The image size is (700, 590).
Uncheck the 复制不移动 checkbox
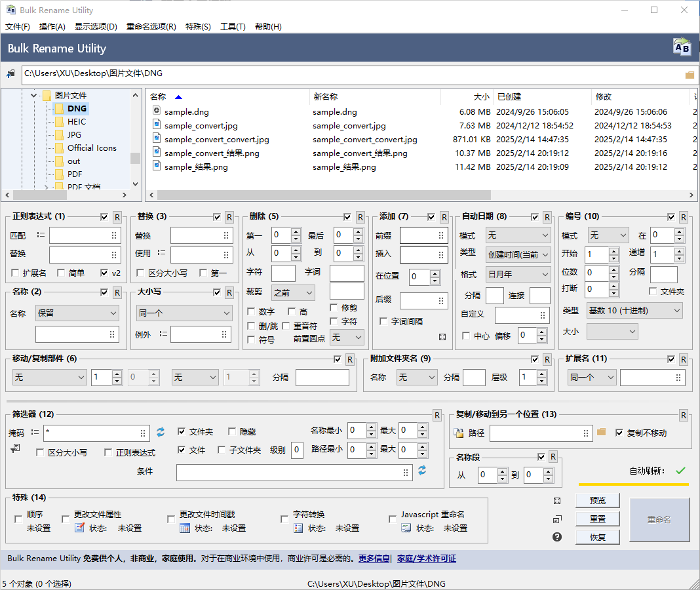click(x=619, y=433)
